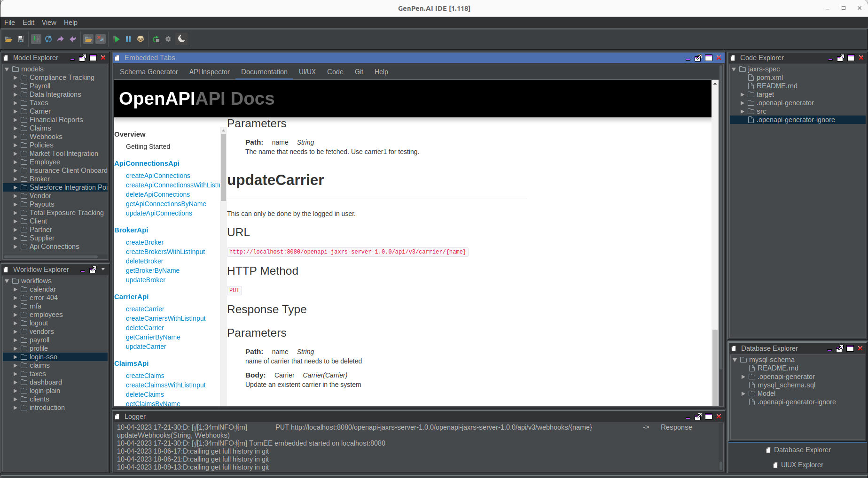Toggle dark mode with moon icon
This screenshot has width=868, height=478.
[182, 39]
